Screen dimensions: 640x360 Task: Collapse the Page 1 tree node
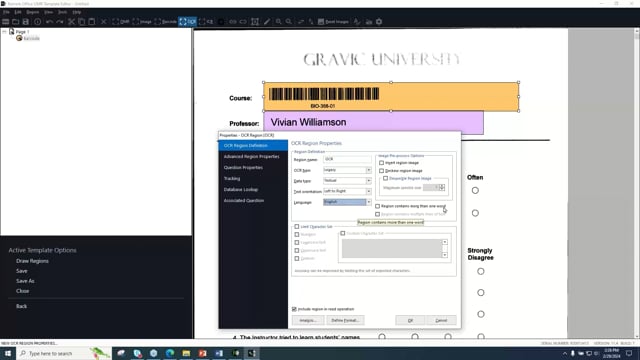point(4,31)
